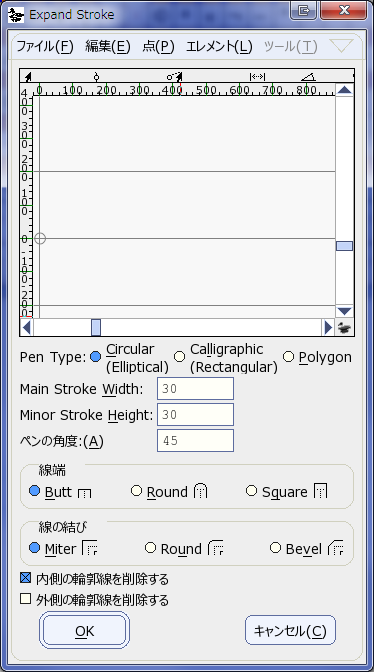Screen dimensions: 374x672
Task: Choose Square line cap
Action: [x=251, y=491]
